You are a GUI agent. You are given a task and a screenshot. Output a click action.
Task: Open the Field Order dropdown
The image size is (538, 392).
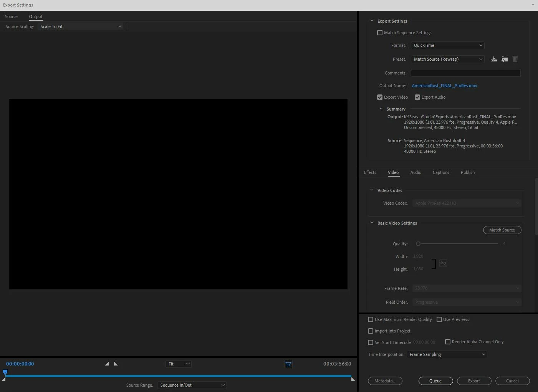467,302
